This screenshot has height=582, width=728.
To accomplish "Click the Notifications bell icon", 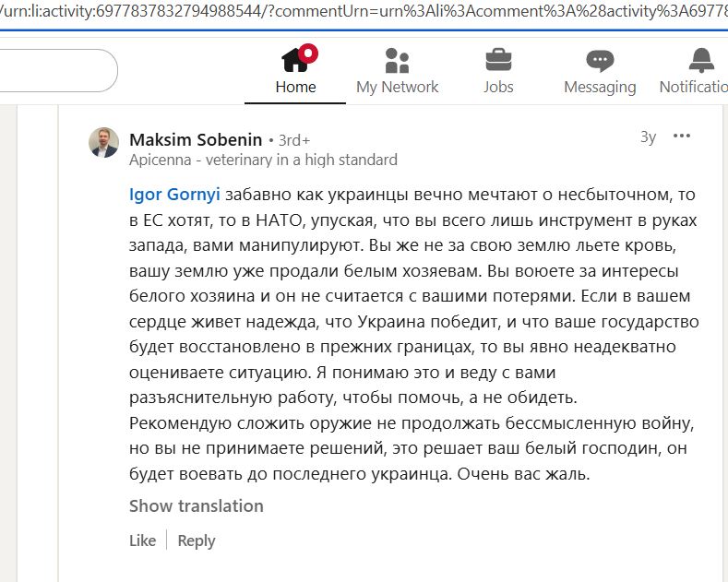I will (x=701, y=61).
